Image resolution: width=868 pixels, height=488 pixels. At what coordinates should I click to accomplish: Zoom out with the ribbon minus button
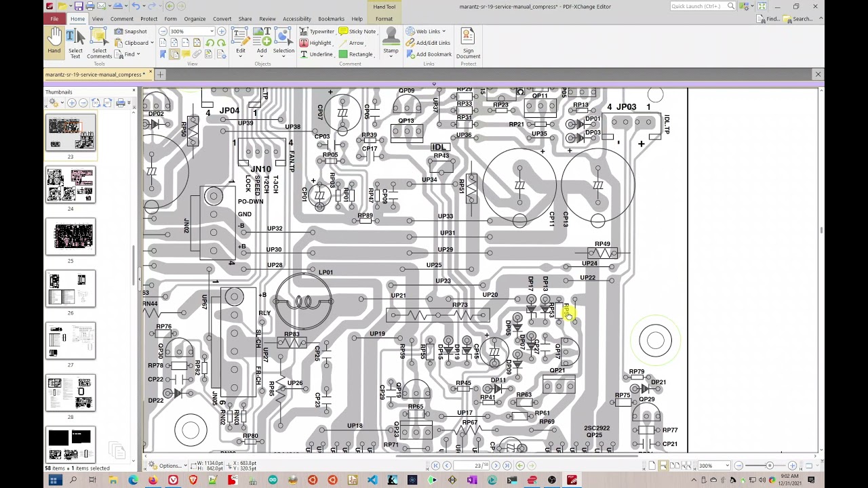[163, 31]
